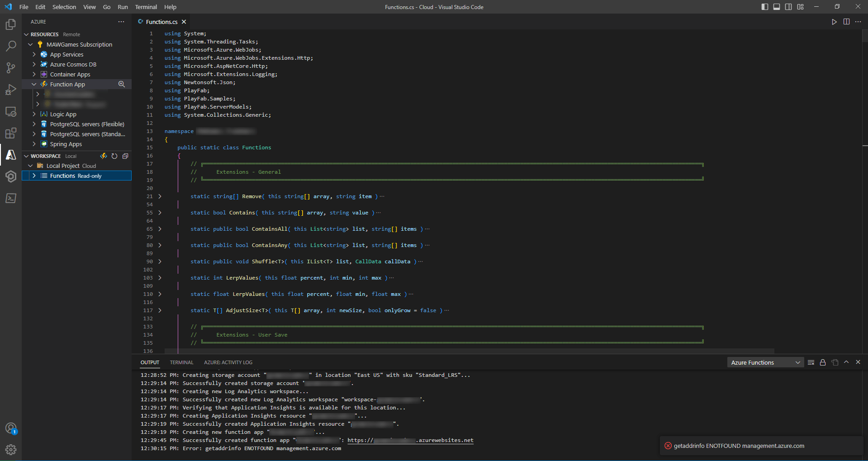This screenshot has width=868, height=461.
Task: Toggle the Panel visibility from the title bar
Action: (x=776, y=6)
